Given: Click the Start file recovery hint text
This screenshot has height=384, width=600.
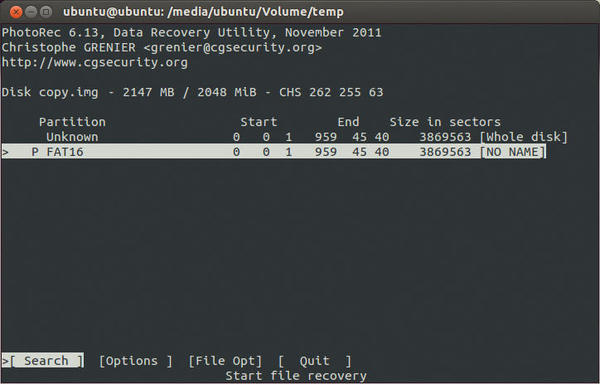Looking at the screenshot, I should (x=296, y=376).
